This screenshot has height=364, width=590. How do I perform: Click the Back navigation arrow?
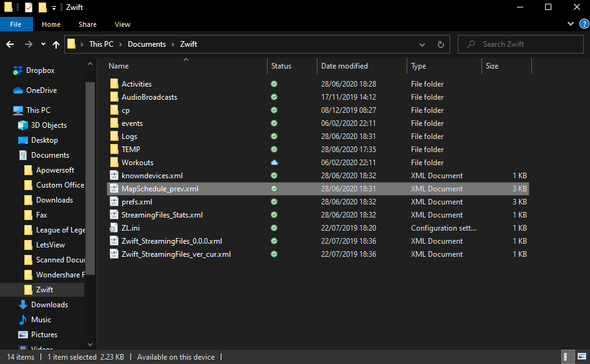click(10, 44)
